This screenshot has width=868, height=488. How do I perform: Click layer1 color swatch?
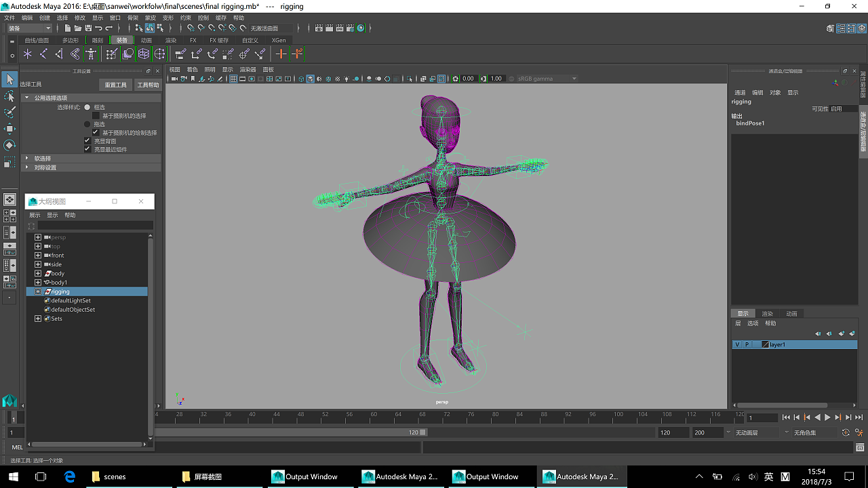[766, 344]
